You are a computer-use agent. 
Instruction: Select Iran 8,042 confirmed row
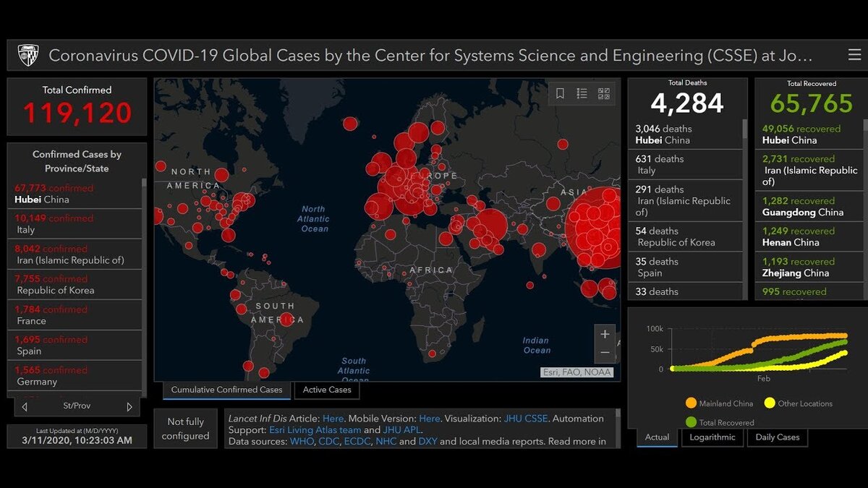click(x=75, y=254)
